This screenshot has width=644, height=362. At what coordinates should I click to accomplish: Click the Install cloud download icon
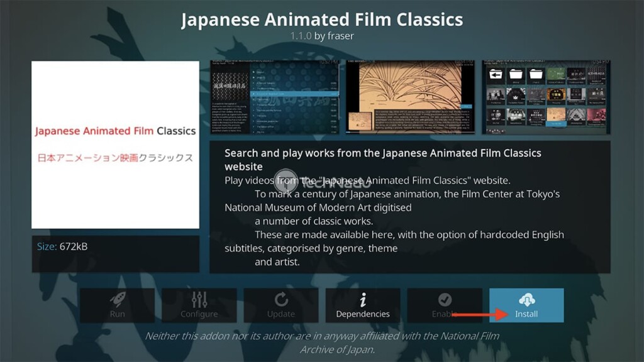(526, 300)
